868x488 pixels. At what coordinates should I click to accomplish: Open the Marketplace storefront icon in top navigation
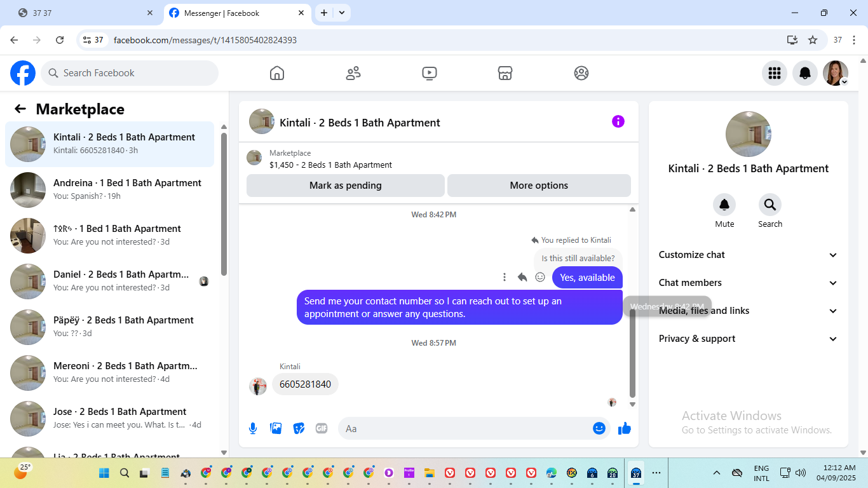pyautogui.click(x=505, y=73)
